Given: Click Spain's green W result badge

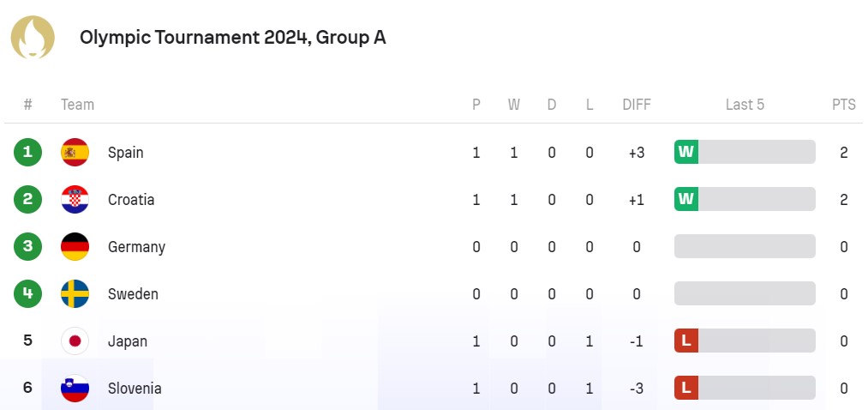Looking at the screenshot, I should coord(686,153).
